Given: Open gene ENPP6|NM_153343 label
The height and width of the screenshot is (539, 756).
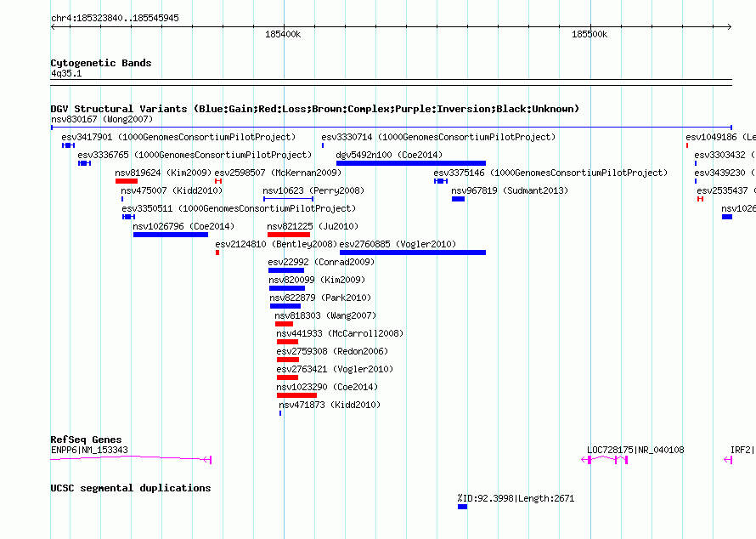Looking at the screenshot, I should coord(89,451).
